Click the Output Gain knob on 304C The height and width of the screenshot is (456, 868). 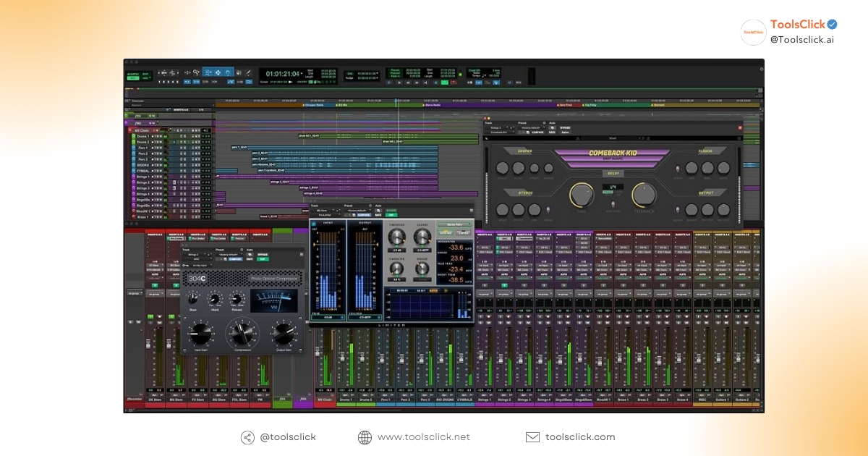(x=284, y=334)
